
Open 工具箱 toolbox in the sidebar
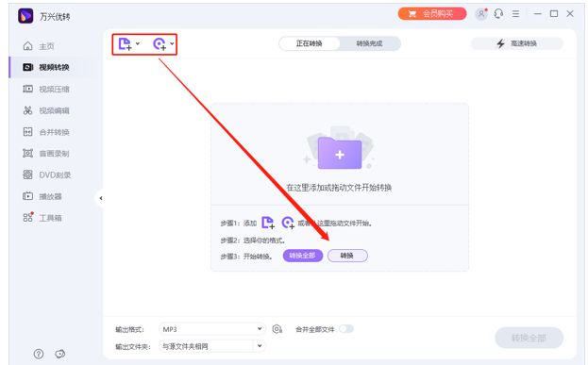tap(50, 218)
